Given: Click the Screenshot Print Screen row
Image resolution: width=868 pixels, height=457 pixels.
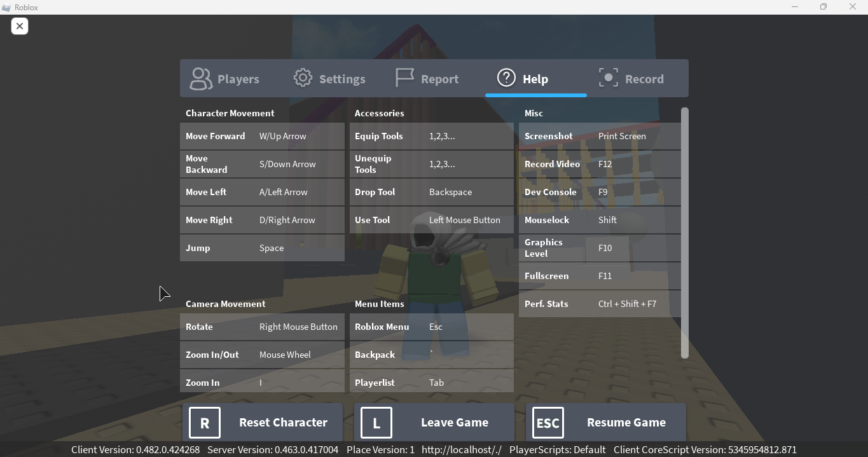Looking at the screenshot, I should click(600, 136).
